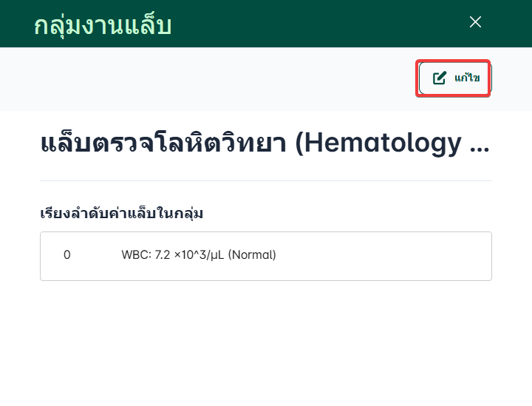Close the กลุ่มงานแล็บ dialog

(x=475, y=22)
